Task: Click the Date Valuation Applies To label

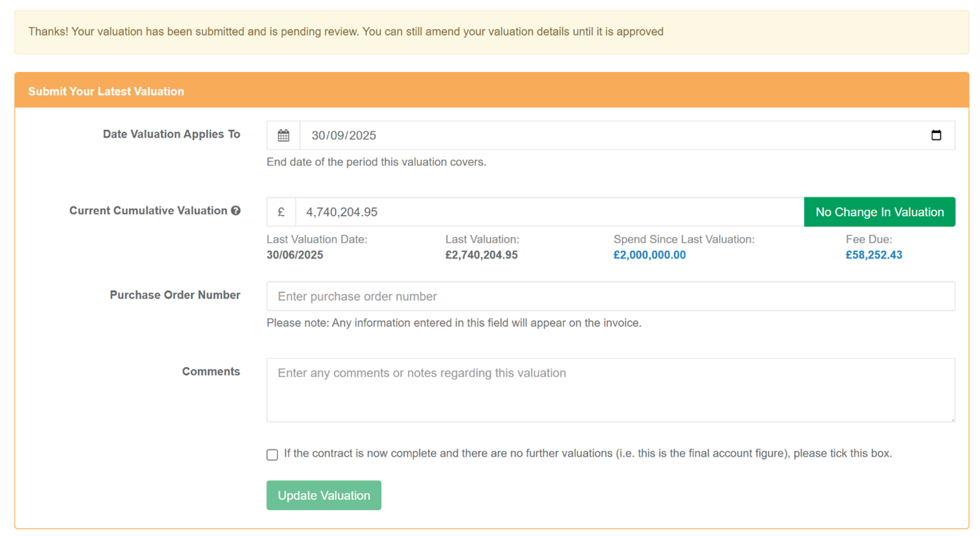Action: (171, 135)
